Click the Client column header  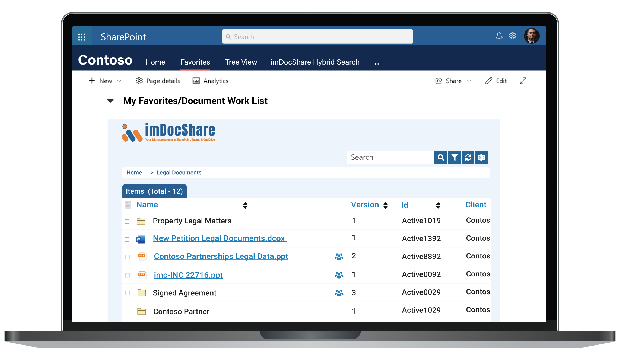coord(476,205)
